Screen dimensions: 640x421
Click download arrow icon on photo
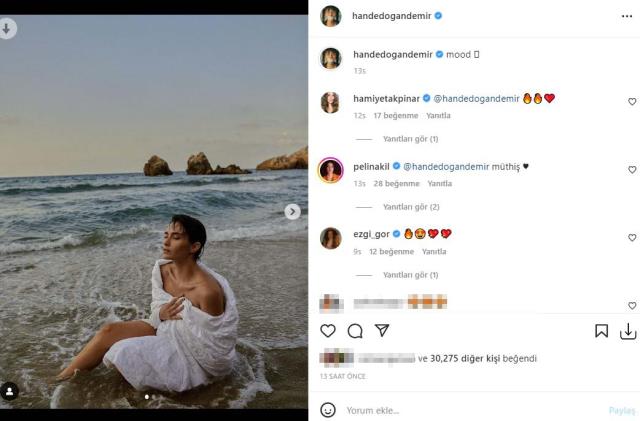pos(7,29)
